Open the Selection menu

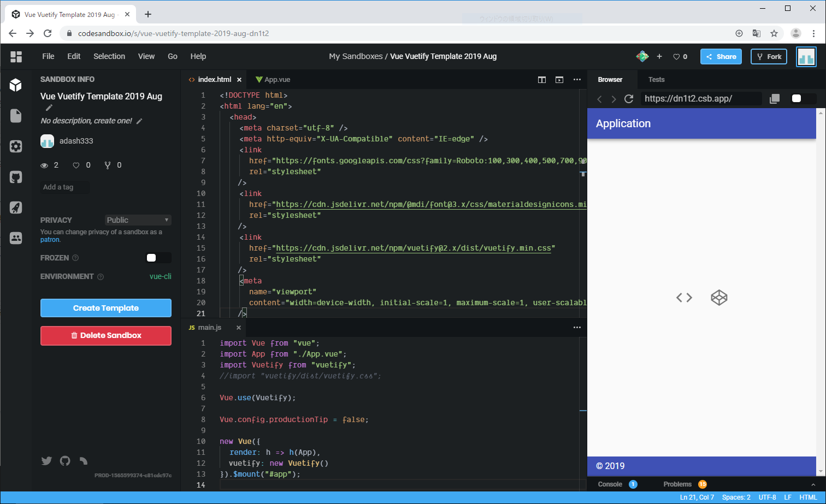pos(109,56)
